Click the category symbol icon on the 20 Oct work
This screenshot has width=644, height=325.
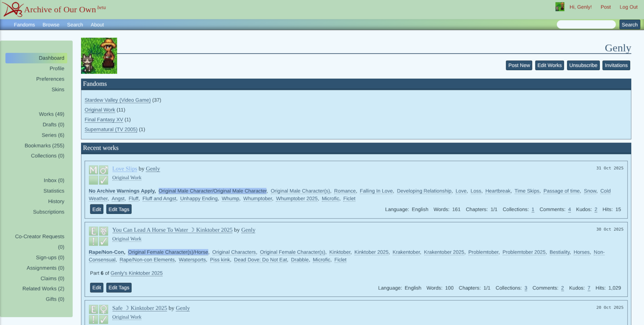point(104,309)
